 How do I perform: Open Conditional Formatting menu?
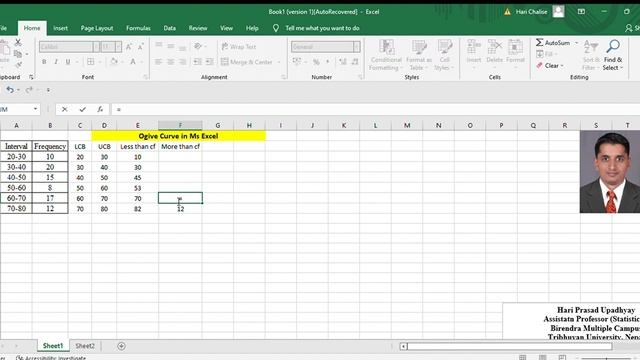(x=386, y=55)
